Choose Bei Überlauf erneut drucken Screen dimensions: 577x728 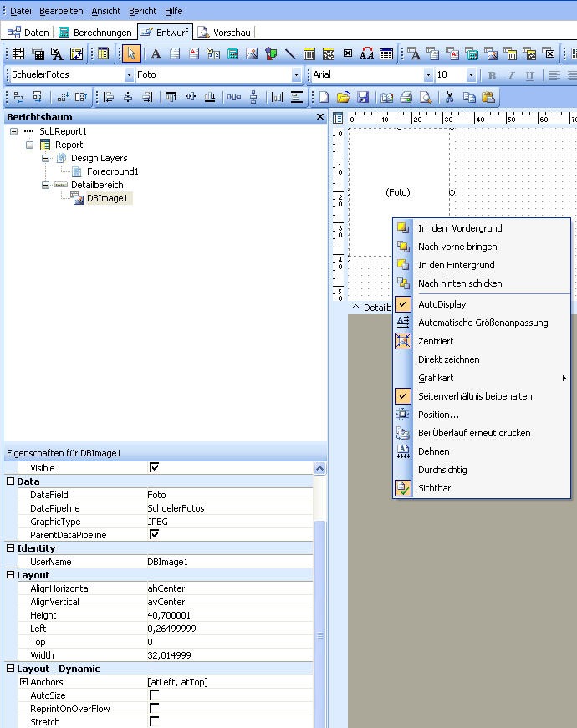[482, 433]
